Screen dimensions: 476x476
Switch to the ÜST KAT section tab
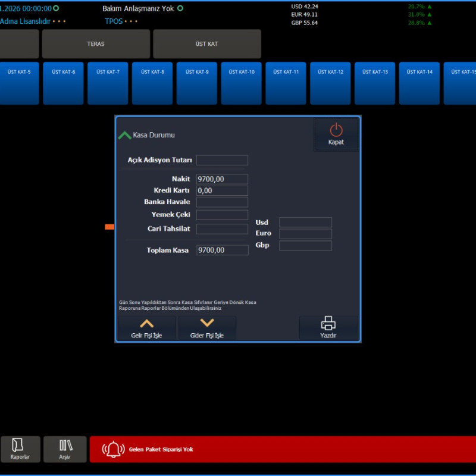click(x=206, y=44)
